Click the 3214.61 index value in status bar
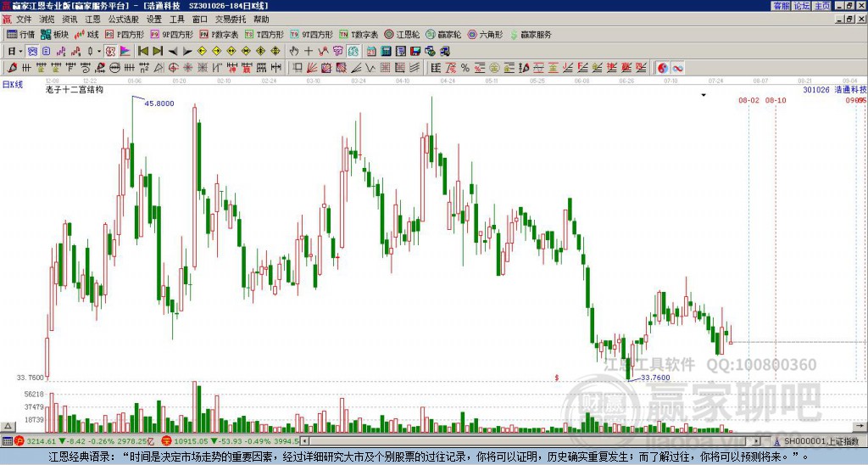The height and width of the screenshot is (465, 868). pos(42,441)
